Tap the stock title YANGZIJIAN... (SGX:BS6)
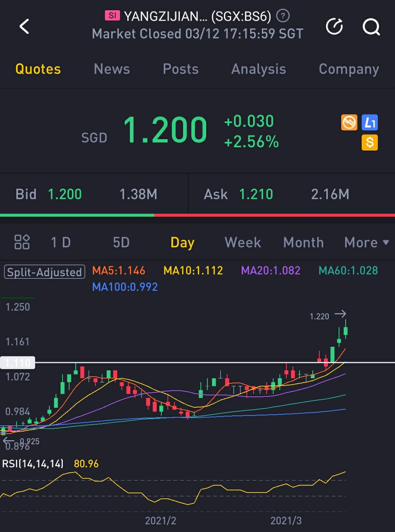Viewport: 395px width, 532px height. coord(197,16)
